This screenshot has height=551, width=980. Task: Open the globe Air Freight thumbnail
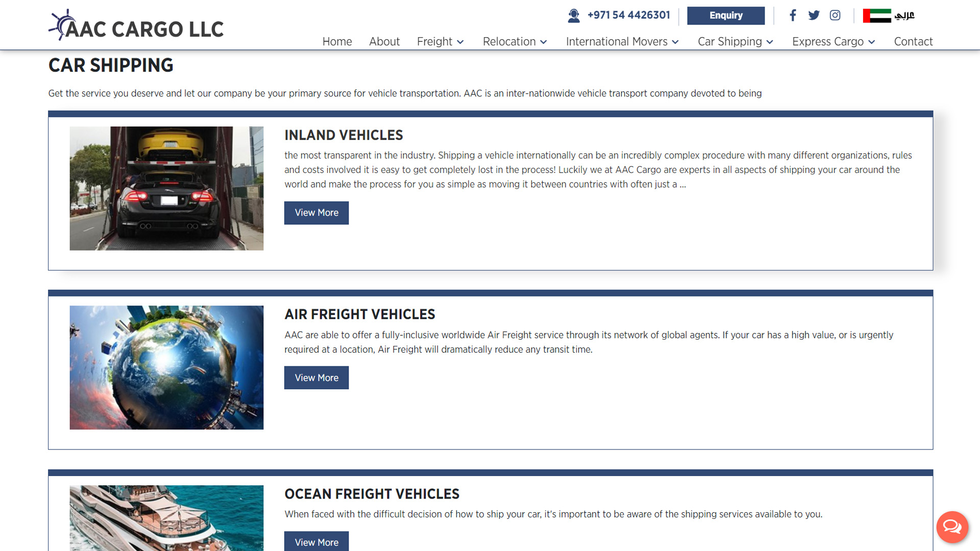(x=166, y=367)
